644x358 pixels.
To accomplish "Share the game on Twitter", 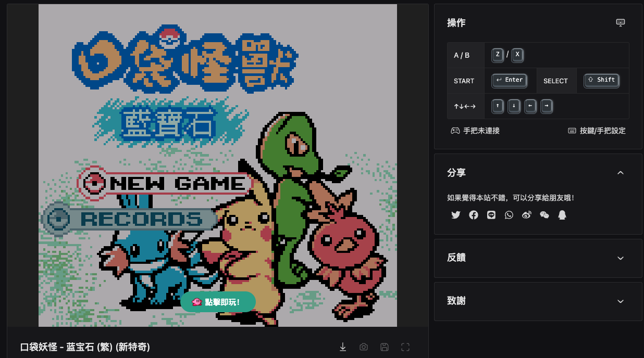I will point(455,214).
